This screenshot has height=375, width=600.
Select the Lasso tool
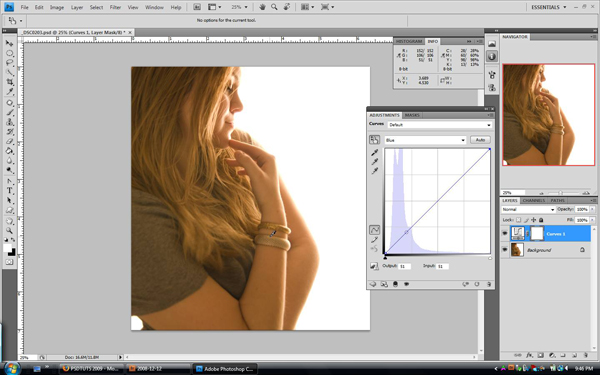[x=10, y=63]
